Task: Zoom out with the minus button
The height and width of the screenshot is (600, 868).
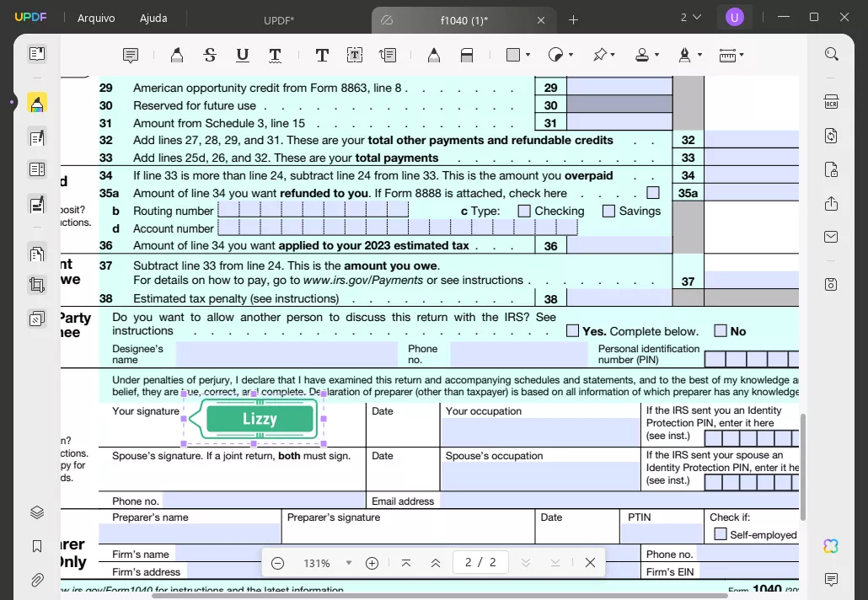Action: coord(278,563)
